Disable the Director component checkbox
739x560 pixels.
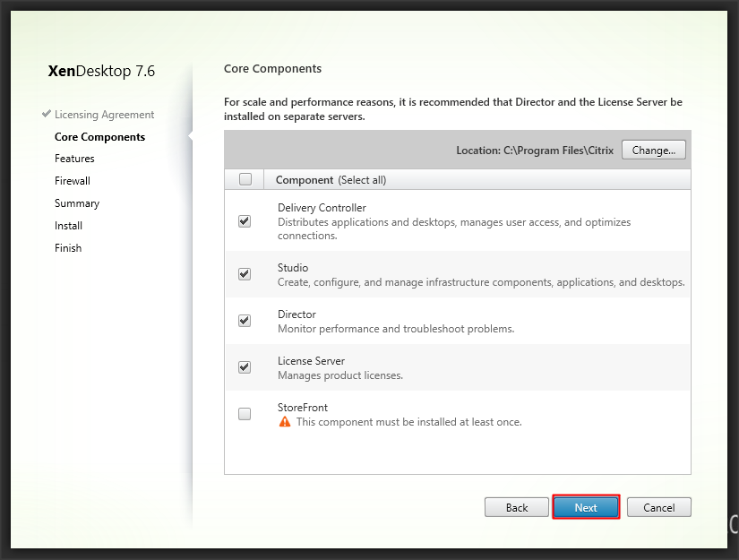click(245, 321)
